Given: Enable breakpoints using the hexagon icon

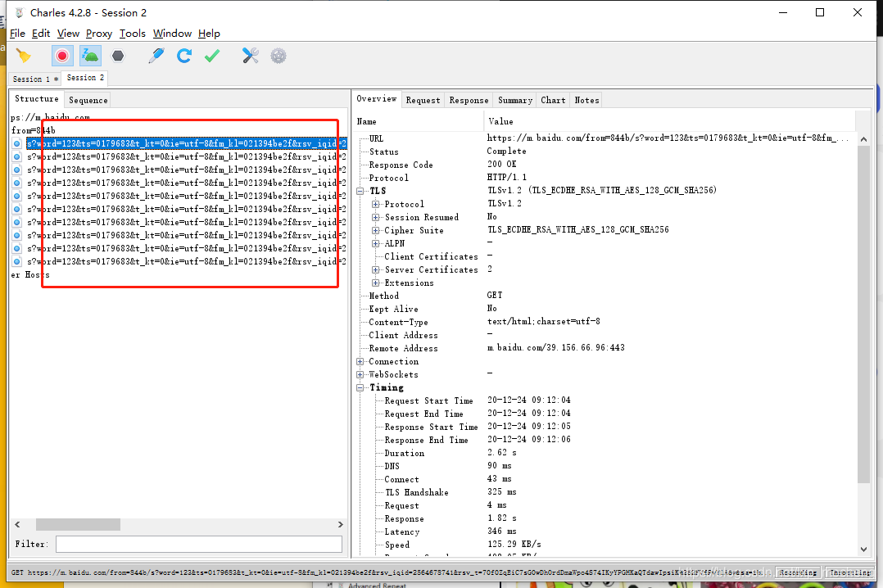Looking at the screenshot, I should [118, 56].
